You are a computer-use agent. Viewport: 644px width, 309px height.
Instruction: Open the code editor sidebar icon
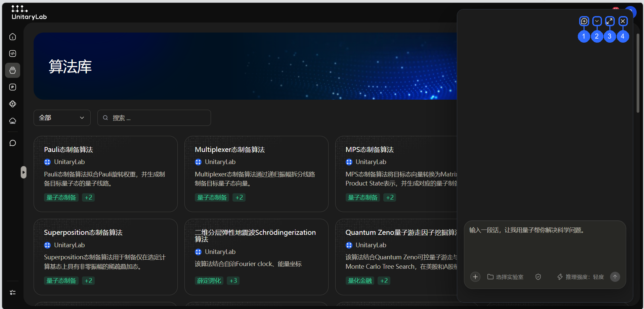(13, 53)
